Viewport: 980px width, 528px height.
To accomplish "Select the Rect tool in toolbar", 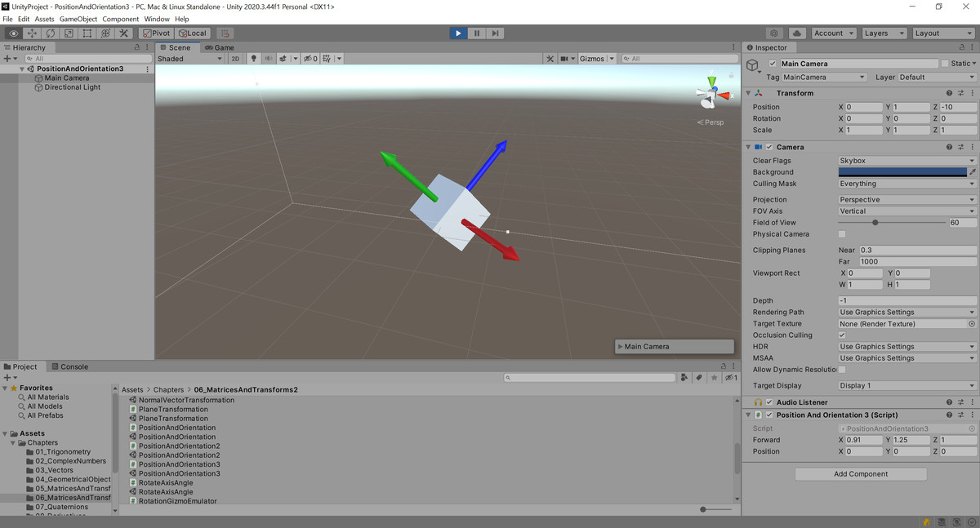I will tap(87, 33).
